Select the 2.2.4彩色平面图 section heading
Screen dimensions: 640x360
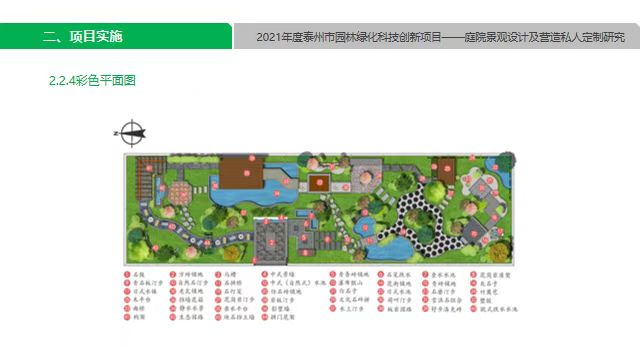point(92,80)
